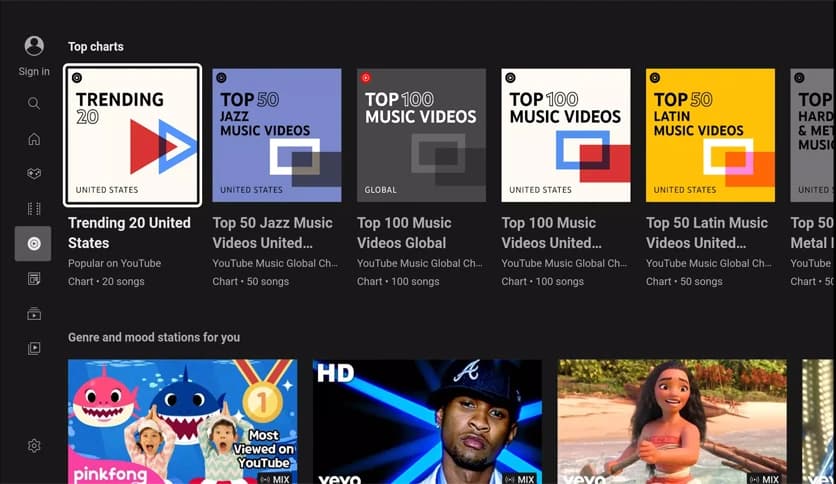Click the "Popular on YouTube" subtitle
Screen dimensions: 836x484
pos(114,263)
